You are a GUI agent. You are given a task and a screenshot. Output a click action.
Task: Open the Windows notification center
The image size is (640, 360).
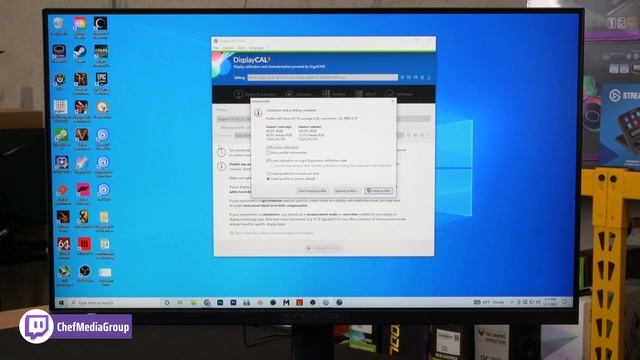tap(564, 302)
